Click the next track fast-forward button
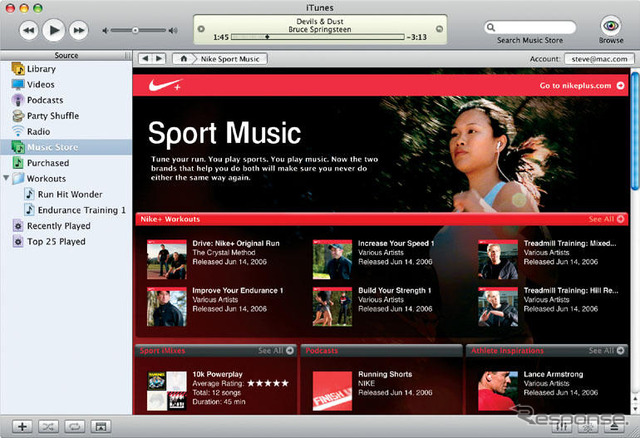Image resolution: width=640 pixels, height=438 pixels. [79, 31]
